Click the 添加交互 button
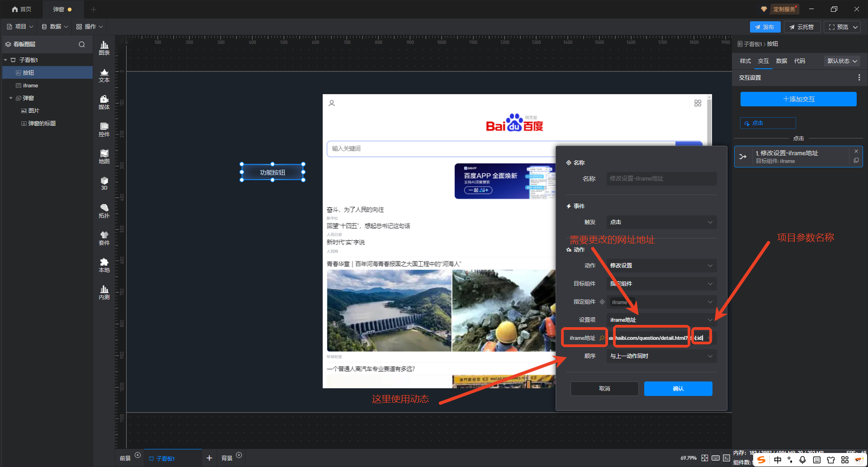 798,99
